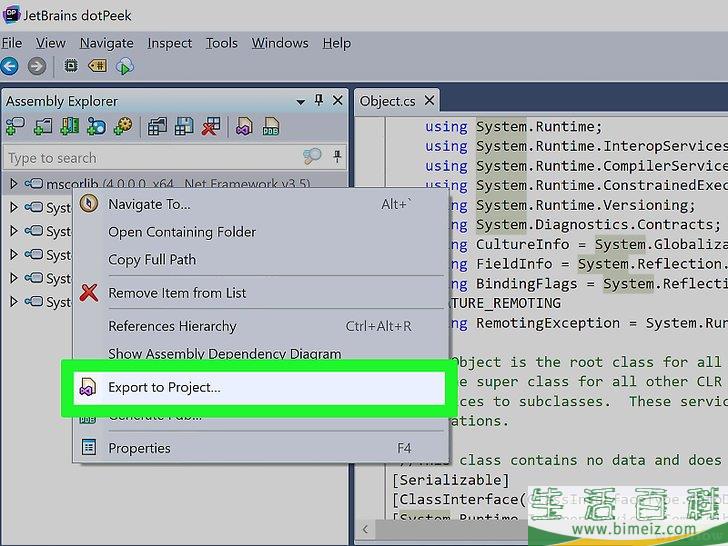Toggle Assembly Explorer auto-hide pin
This screenshot has width=728, height=546.
tap(319, 100)
